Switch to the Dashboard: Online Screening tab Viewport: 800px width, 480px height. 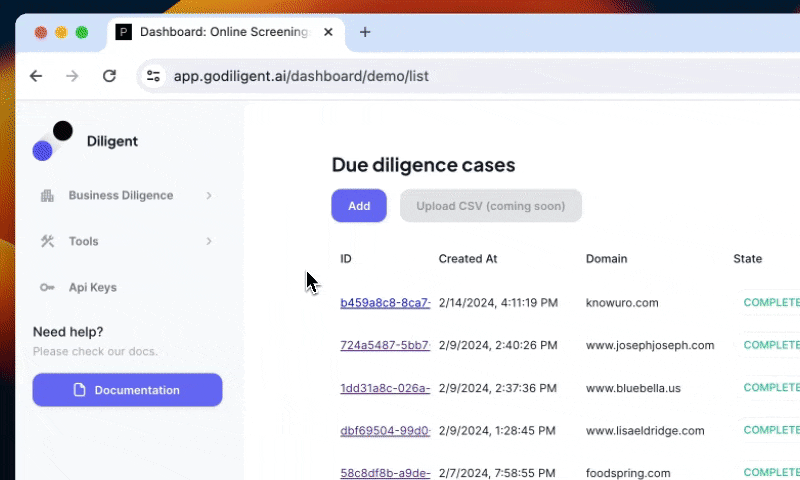point(222,32)
